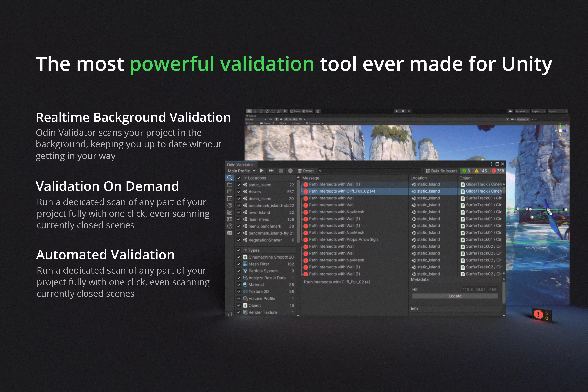Click the script icon of the selected GliderTrack row
Viewport: 588px width, 392px height.
463,191
